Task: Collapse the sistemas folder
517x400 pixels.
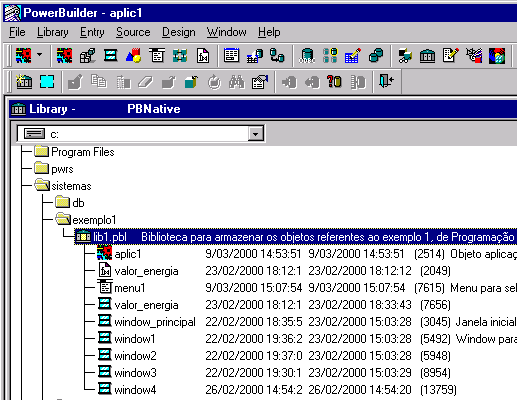Action: click(x=42, y=185)
